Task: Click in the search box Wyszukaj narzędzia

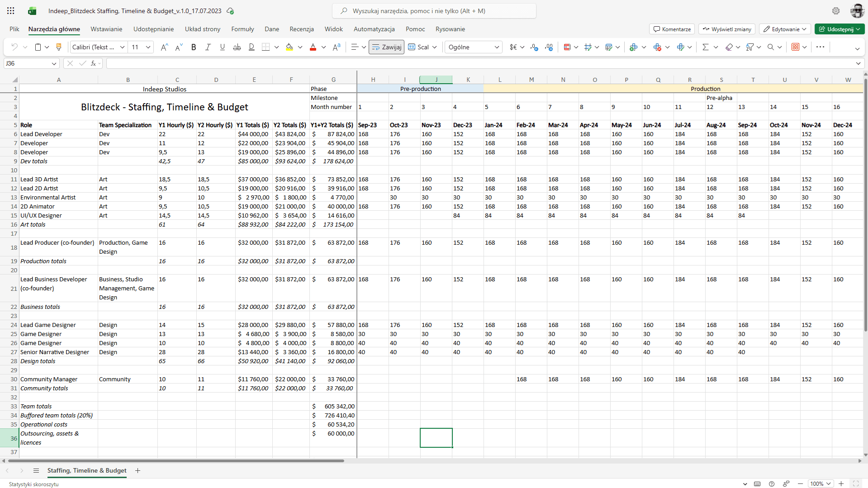Action: (x=434, y=11)
